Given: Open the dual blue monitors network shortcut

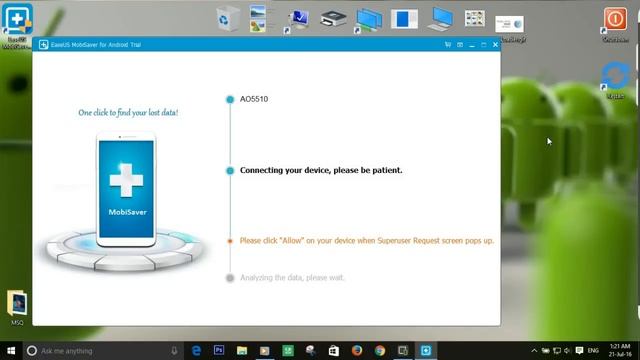Looking at the screenshot, I should (369, 20).
